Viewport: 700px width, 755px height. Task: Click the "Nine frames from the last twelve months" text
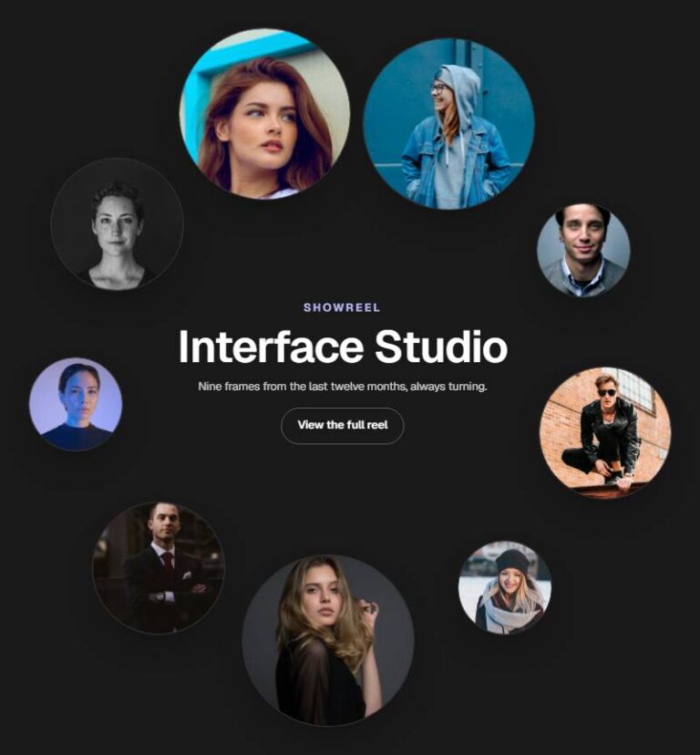tap(303, 387)
